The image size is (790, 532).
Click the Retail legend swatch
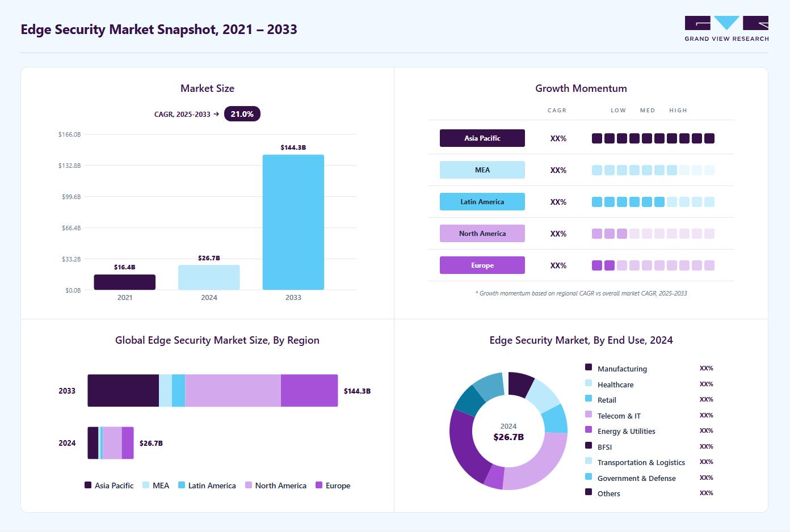(x=589, y=398)
